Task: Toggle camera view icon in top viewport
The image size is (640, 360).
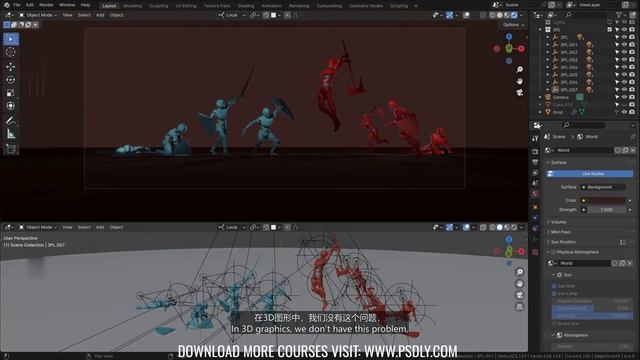Action: point(519,93)
